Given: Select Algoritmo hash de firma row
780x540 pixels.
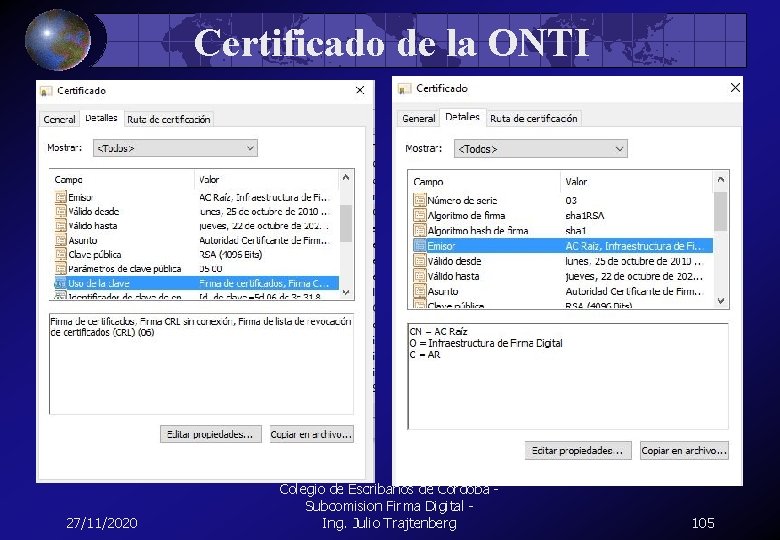Looking at the screenshot, I should tap(563, 230).
